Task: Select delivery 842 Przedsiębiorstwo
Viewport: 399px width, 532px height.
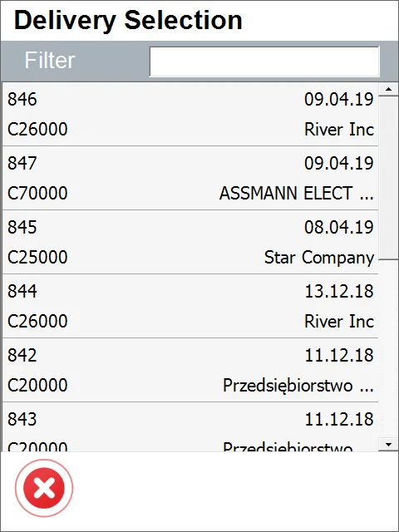Action: click(190, 370)
